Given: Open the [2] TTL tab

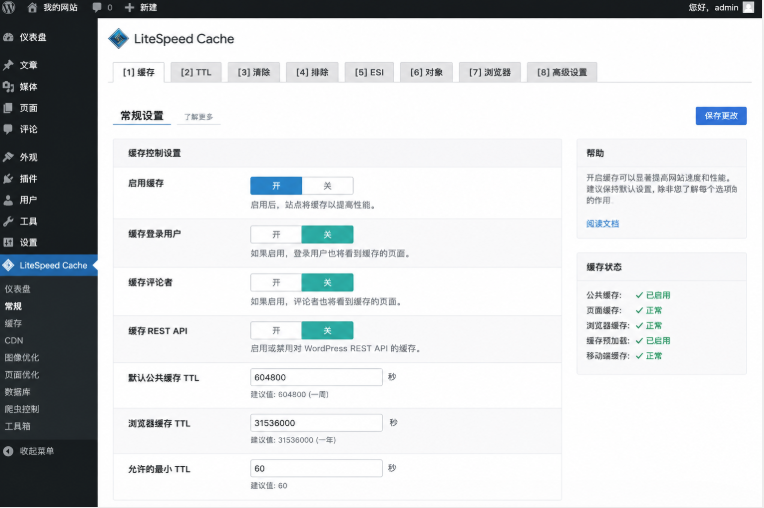Looking at the screenshot, I should (x=196, y=72).
